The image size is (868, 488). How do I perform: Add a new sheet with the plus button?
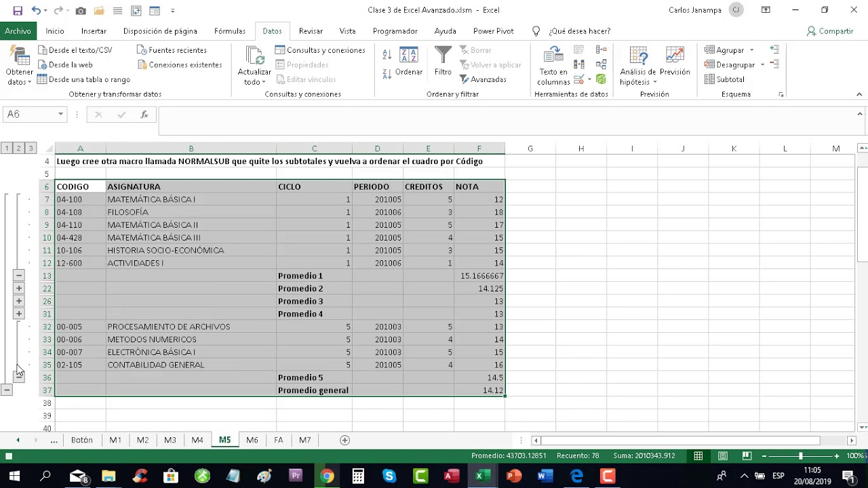coord(344,440)
